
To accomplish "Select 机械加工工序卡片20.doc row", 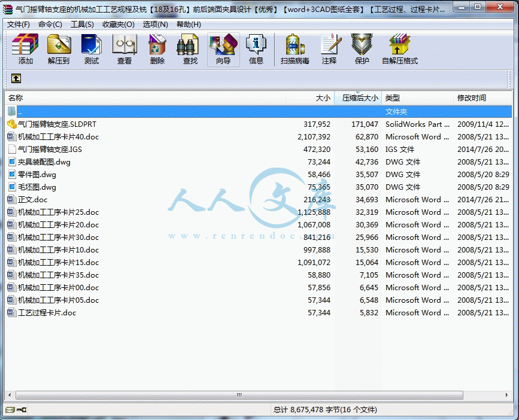I will pyautogui.click(x=259, y=224).
